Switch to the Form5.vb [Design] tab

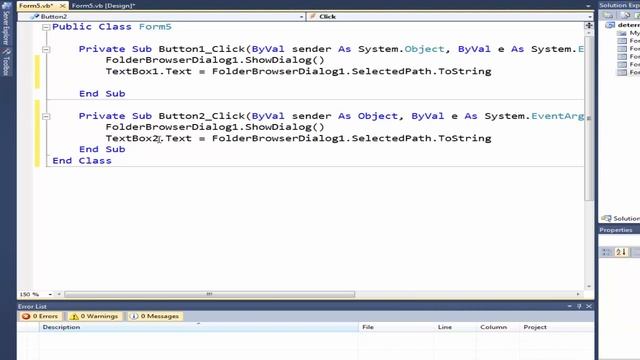coord(103,6)
